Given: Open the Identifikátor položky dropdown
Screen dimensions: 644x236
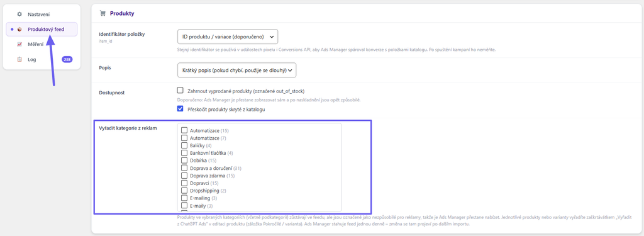Looking at the screenshot, I should coord(228,37).
